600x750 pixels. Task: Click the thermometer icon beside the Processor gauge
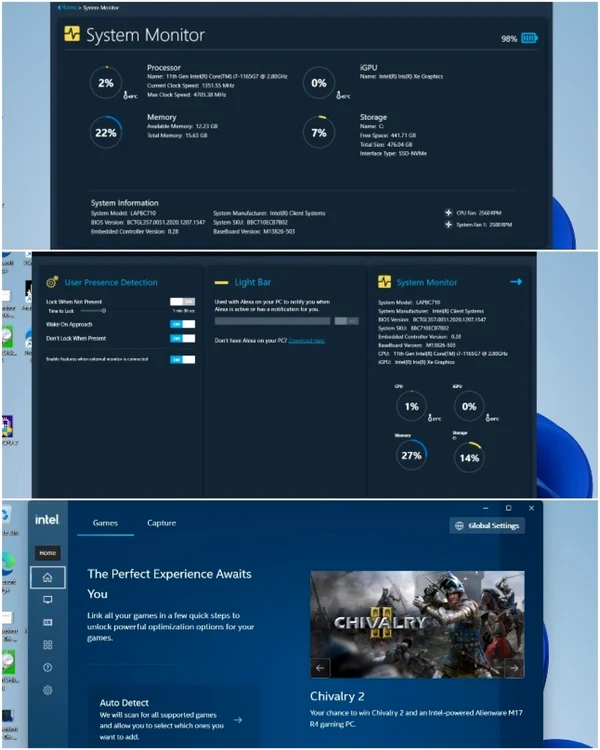(126, 95)
